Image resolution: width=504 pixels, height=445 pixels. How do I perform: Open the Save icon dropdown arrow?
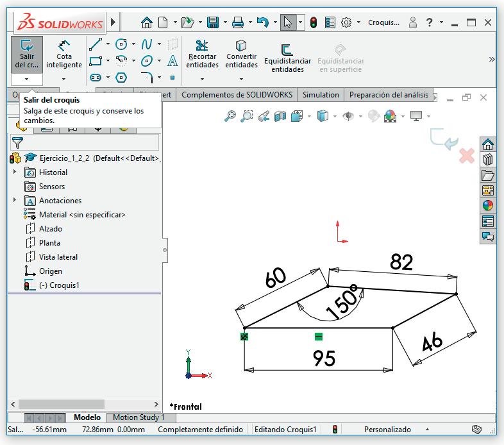tap(225, 22)
